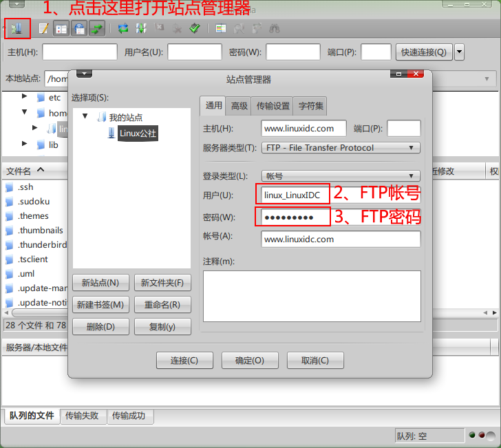Toggle transfer queue display icon
The width and height of the screenshot is (501, 448).
click(97, 29)
